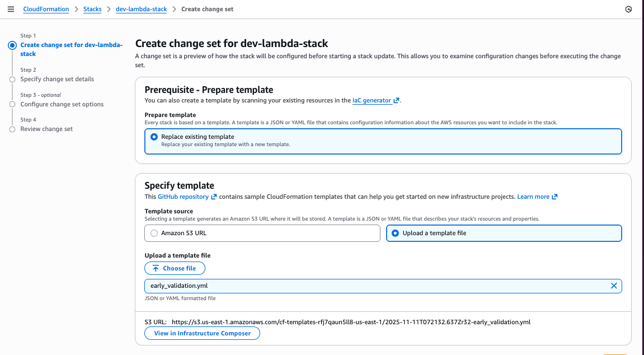
Task: Open the navigation sidebar with the hamburger icon
Action: tap(11, 9)
